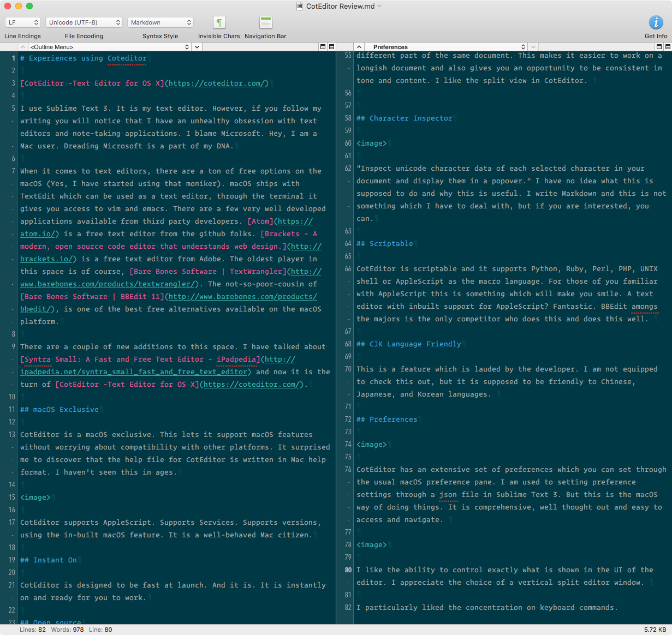Click '[Atom]' link label in paragraph

point(260,221)
